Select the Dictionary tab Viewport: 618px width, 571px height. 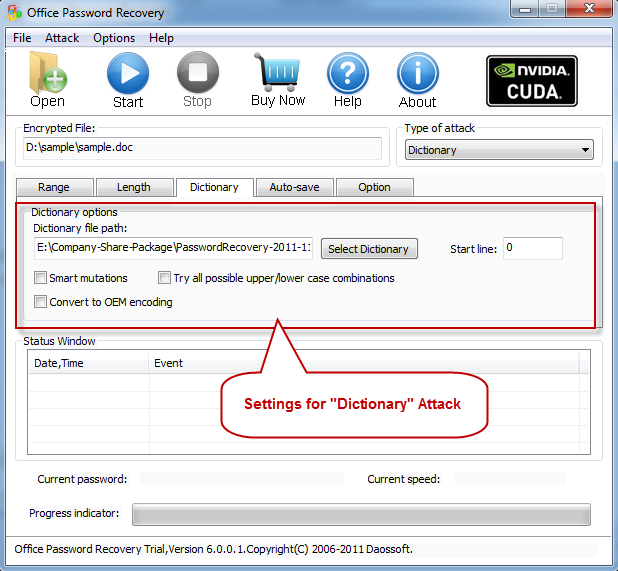point(214,187)
